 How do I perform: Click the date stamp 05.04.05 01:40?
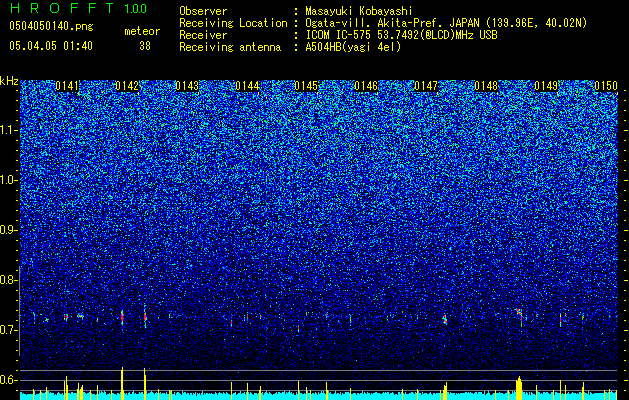point(51,46)
